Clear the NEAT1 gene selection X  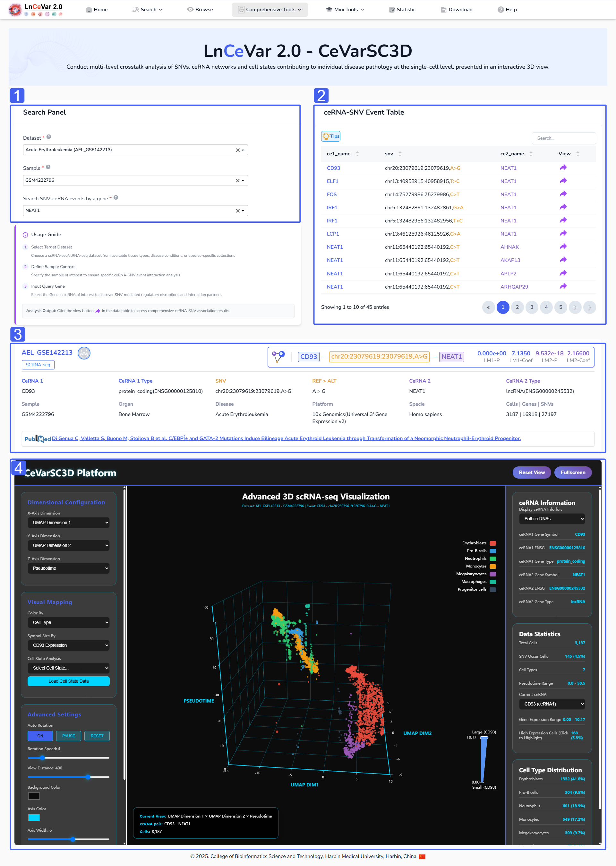(x=237, y=211)
